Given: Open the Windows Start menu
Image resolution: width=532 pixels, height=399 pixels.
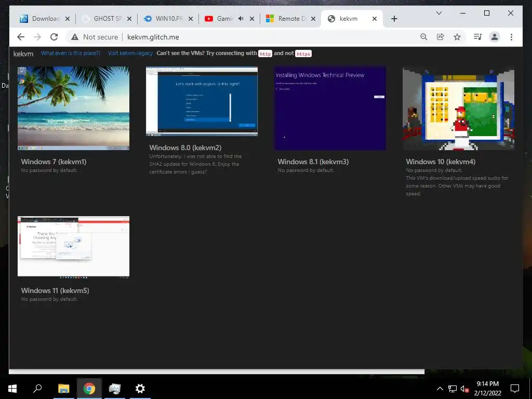Looking at the screenshot, I should [12, 389].
